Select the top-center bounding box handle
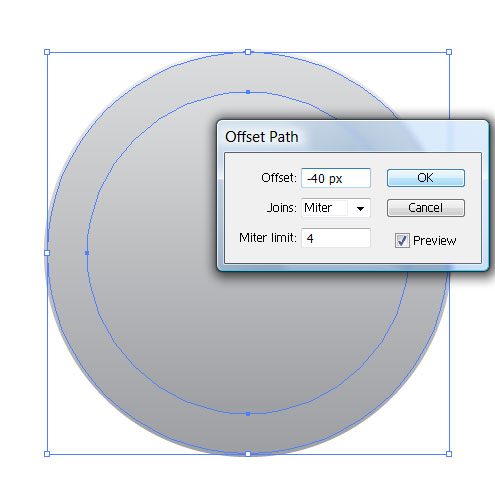This screenshot has height=495, width=495. [x=248, y=52]
